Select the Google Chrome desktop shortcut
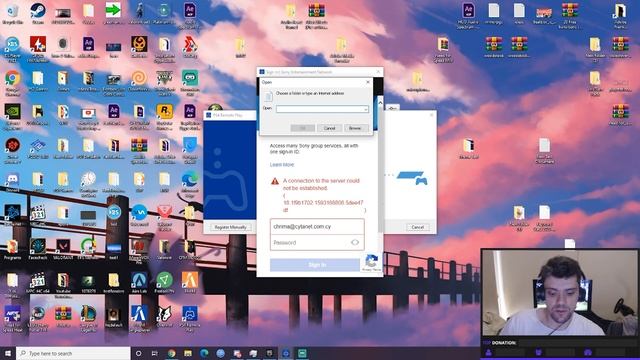 (12, 82)
